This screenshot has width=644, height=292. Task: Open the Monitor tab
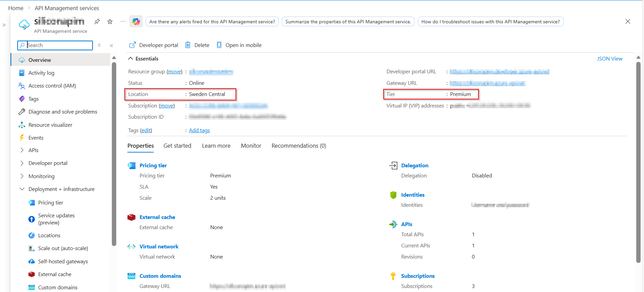click(x=251, y=146)
